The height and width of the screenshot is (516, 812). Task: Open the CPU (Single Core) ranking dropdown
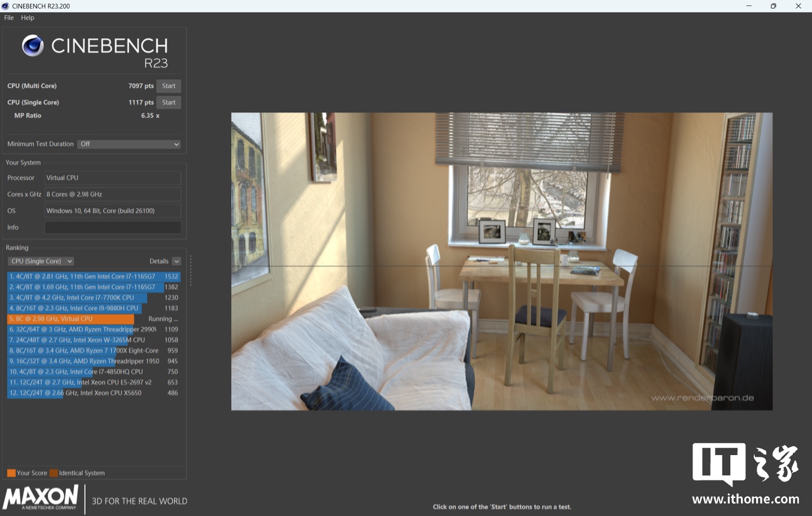(x=41, y=262)
